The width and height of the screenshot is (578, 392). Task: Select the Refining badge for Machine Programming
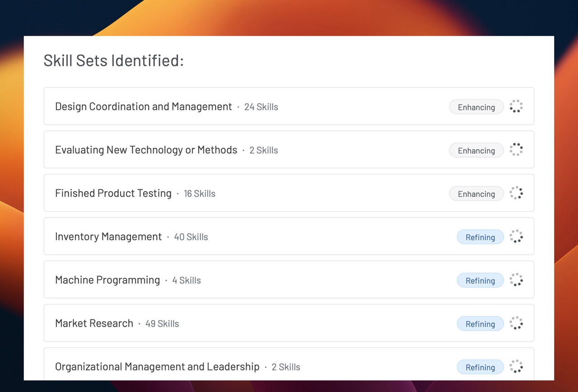(480, 280)
